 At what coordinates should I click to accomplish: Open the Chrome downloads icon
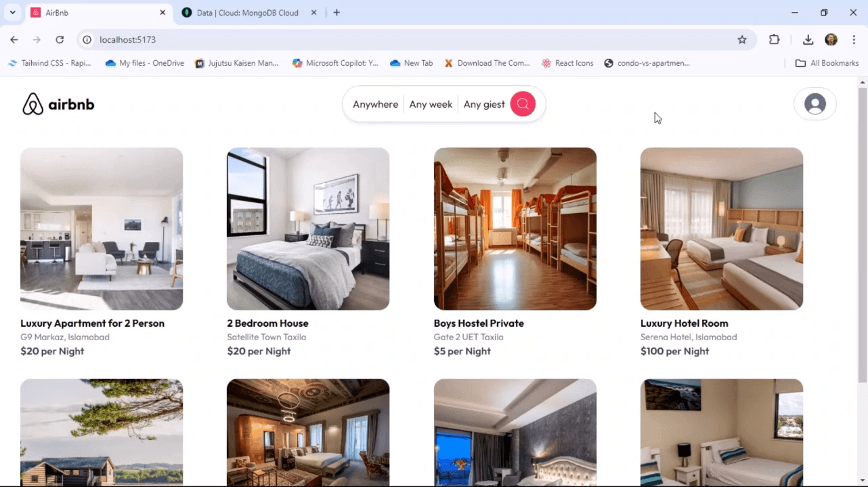808,40
